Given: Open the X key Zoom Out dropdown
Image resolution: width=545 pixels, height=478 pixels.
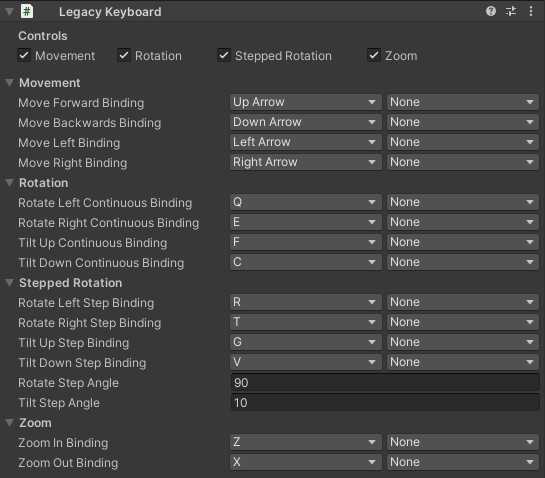Looking at the screenshot, I should 306,462.
